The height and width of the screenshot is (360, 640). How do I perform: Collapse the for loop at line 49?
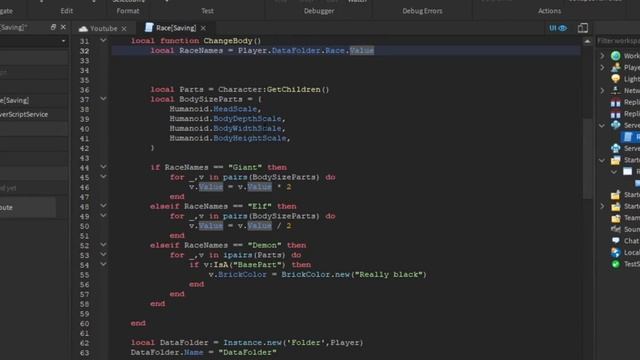[103, 216]
